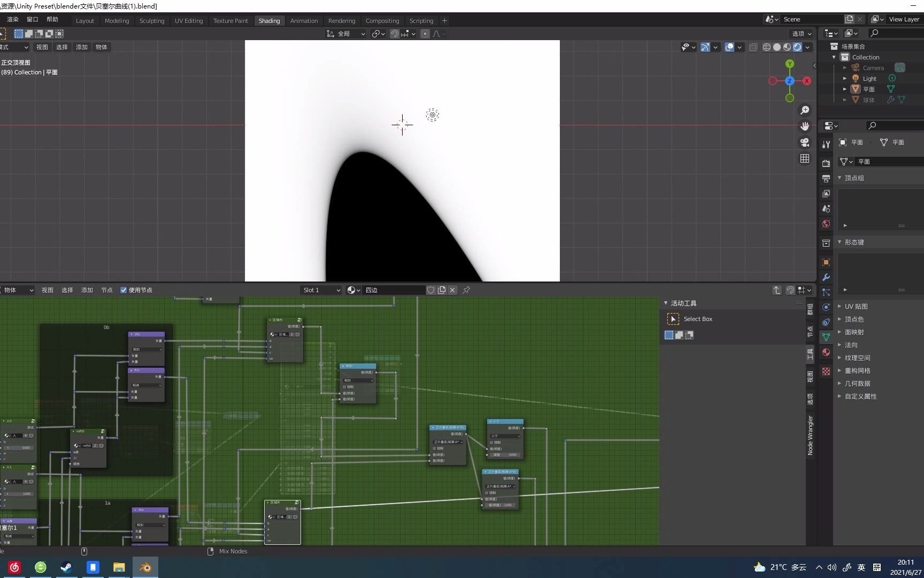
Task: Collapse the Collection tree in outliner
Action: click(x=835, y=57)
